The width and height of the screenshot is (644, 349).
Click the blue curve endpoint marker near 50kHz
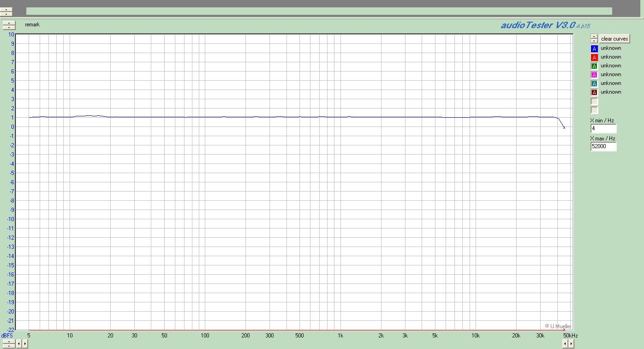click(564, 127)
